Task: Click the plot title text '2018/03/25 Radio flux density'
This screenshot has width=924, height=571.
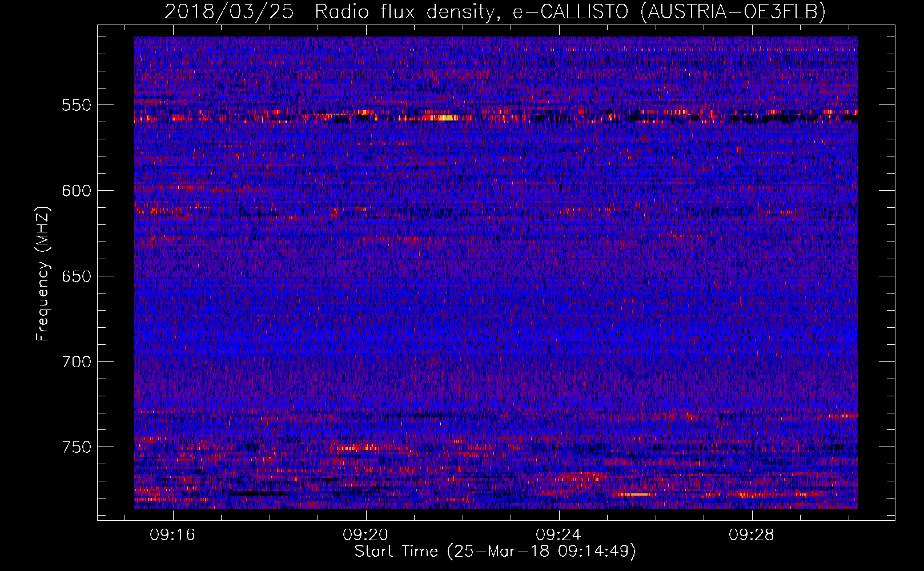Action: point(329,11)
